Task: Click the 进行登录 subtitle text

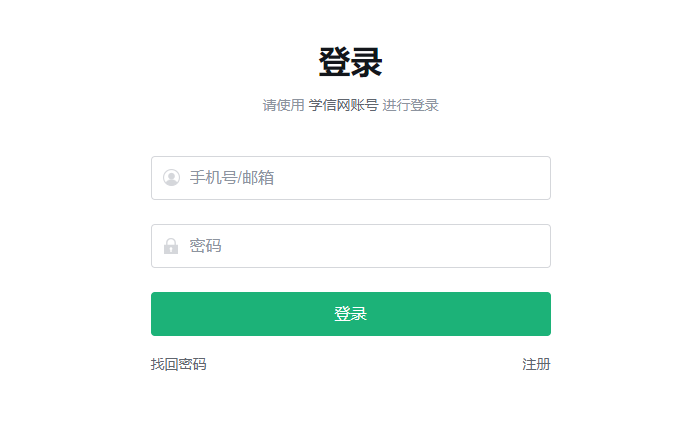Action: pyautogui.click(x=410, y=105)
